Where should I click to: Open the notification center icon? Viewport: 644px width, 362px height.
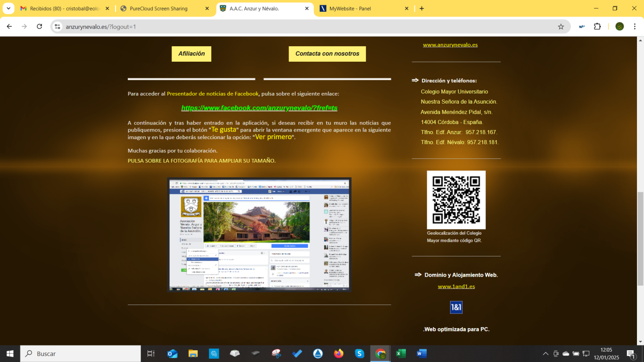pos(631,354)
